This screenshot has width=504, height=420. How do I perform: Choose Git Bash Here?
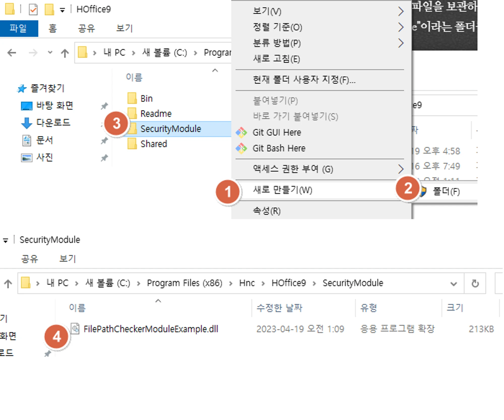coord(321,148)
